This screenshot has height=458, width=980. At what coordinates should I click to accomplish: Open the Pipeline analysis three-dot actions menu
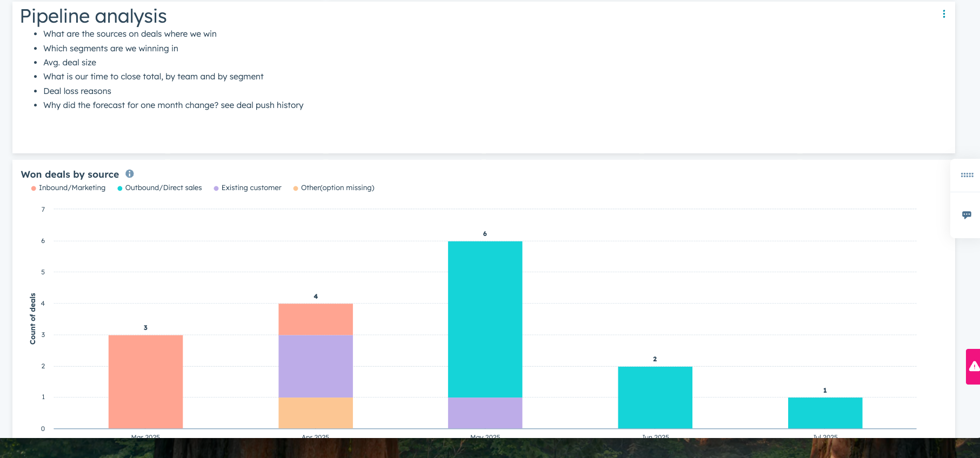[x=944, y=14]
